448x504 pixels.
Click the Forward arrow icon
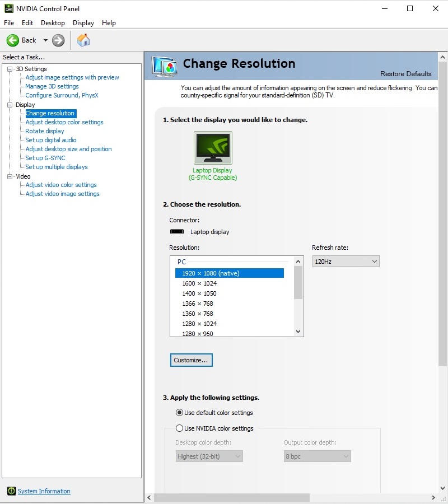pos(58,40)
